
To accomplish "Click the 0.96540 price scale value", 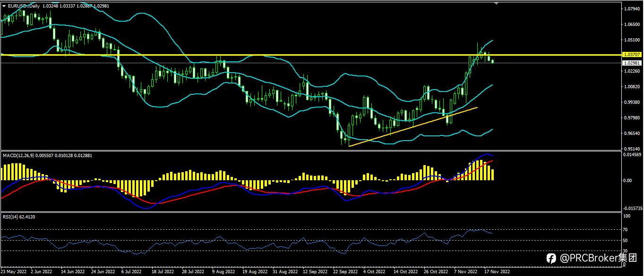I will point(632,134).
